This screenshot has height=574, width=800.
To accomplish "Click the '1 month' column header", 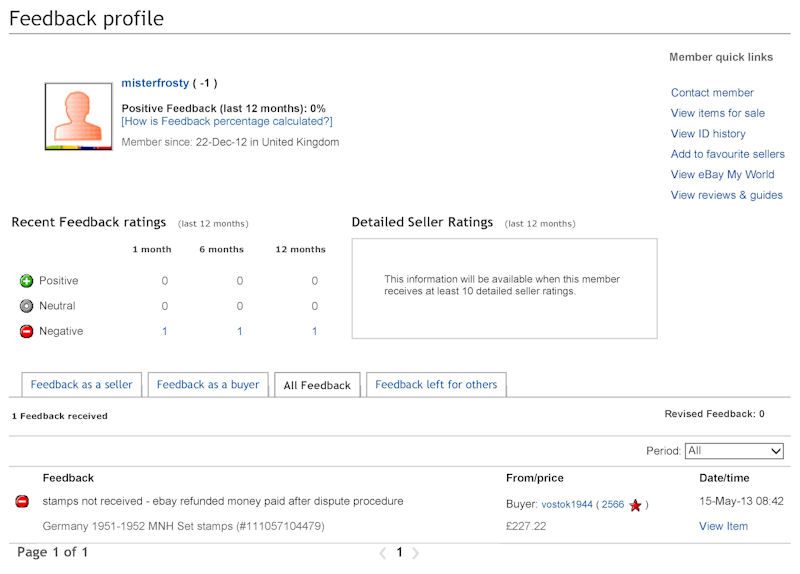I will point(152,249).
